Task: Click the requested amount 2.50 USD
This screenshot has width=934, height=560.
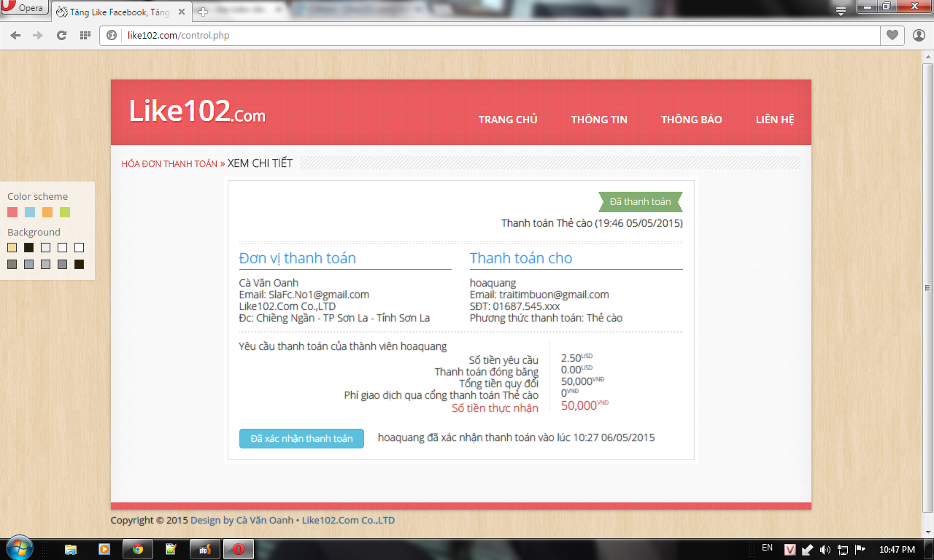Action: tap(576, 358)
